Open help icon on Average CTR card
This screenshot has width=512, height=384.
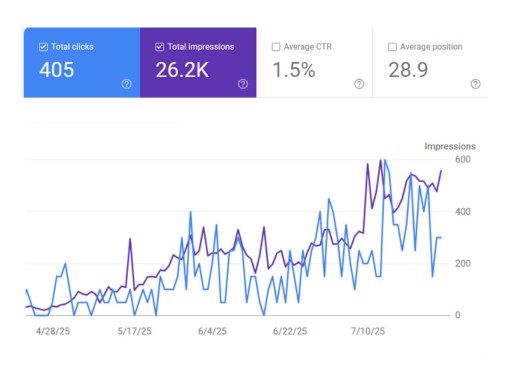click(x=359, y=84)
